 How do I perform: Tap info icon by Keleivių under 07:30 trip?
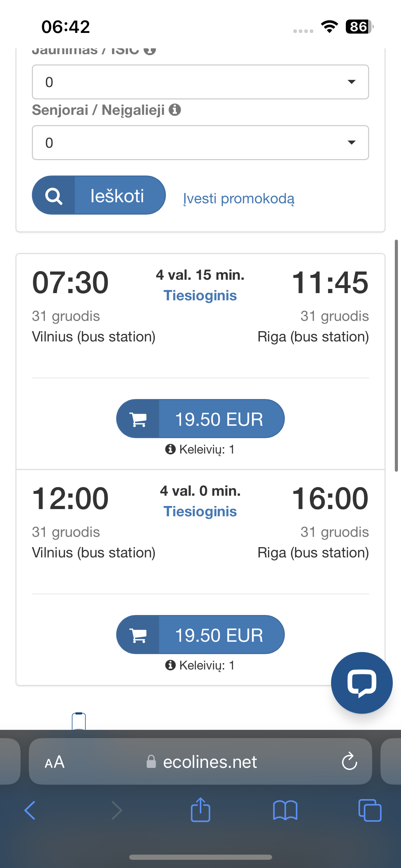[170, 449]
